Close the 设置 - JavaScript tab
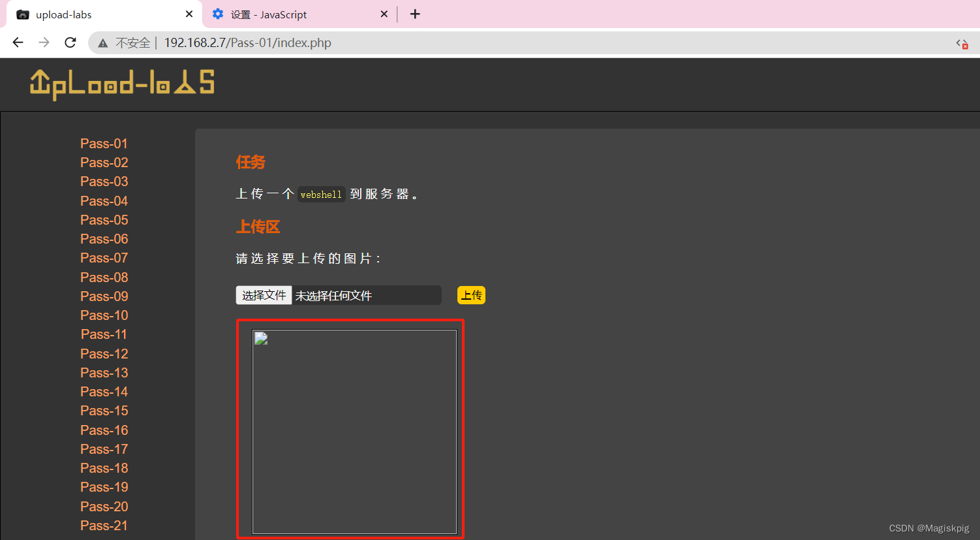Viewport: 980px width, 540px height. click(384, 14)
